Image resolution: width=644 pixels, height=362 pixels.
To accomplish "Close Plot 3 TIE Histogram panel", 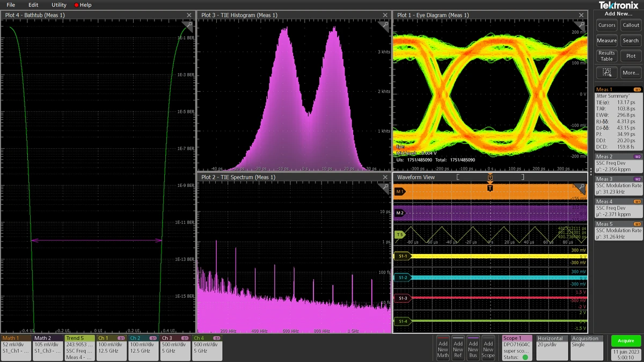I will (385, 16).
